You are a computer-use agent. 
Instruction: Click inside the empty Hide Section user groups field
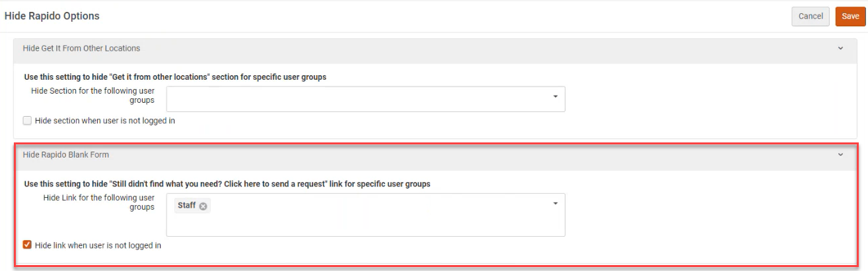pyautogui.click(x=357, y=99)
